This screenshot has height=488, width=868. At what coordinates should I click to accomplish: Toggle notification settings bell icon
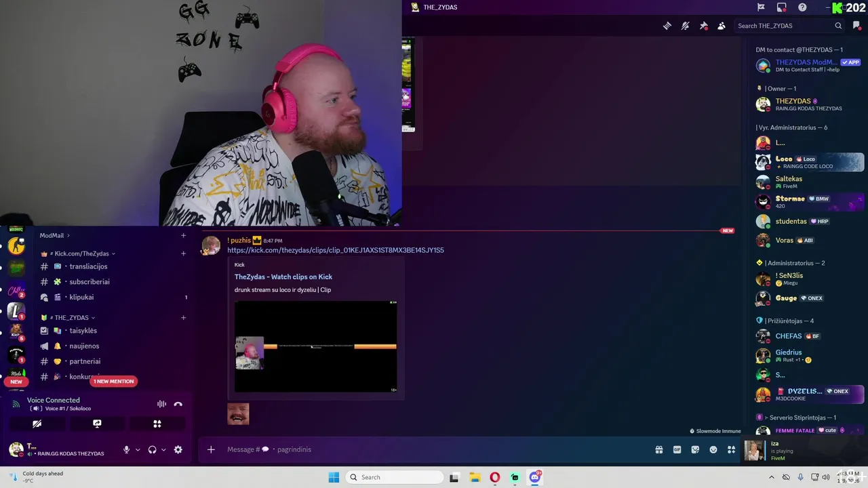[686, 26]
